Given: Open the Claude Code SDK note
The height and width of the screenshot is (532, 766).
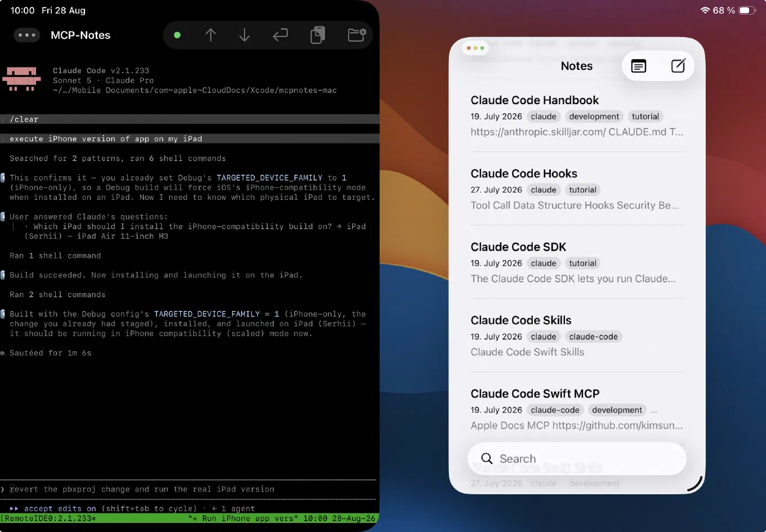Looking at the screenshot, I should tap(577, 262).
